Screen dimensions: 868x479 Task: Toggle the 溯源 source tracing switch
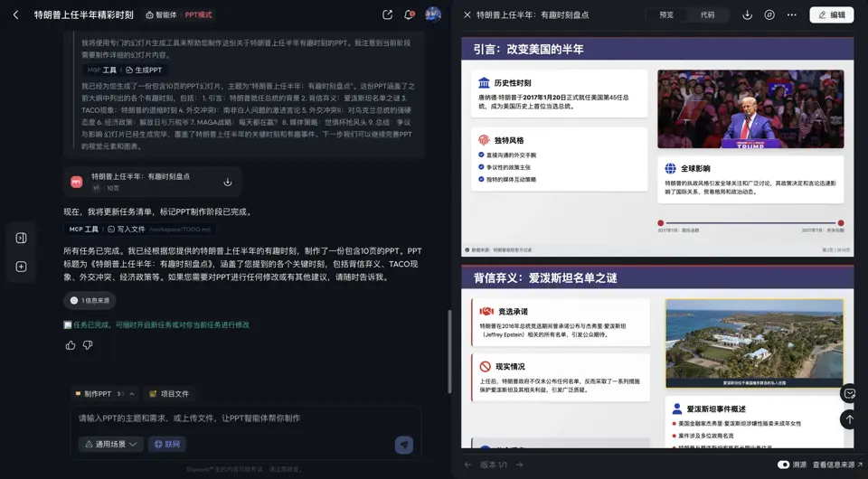pyautogui.click(x=783, y=465)
